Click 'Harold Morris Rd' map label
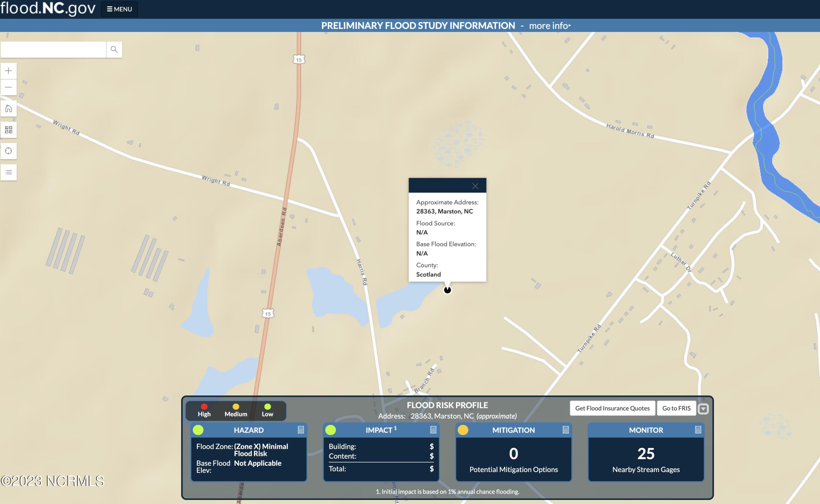This screenshot has width=820, height=504. [x=630, y=131]
